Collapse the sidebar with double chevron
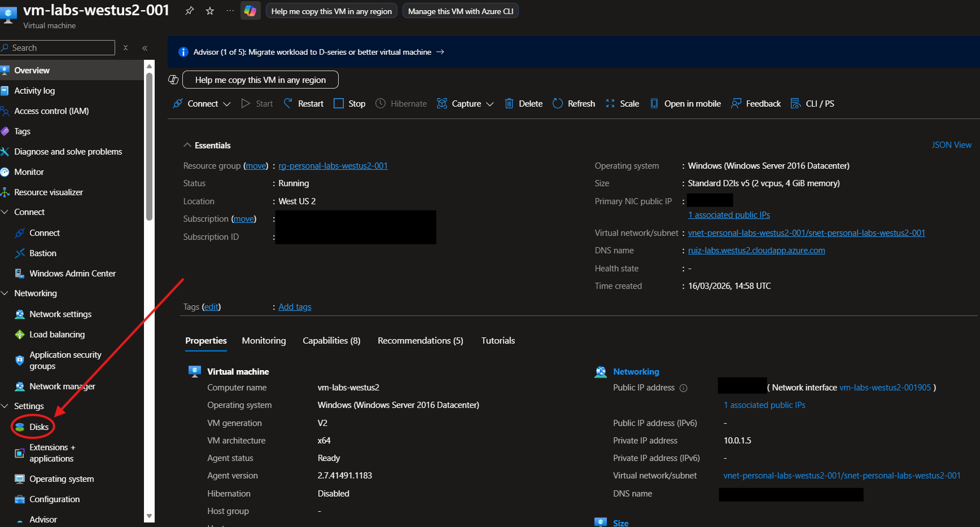 145,48
